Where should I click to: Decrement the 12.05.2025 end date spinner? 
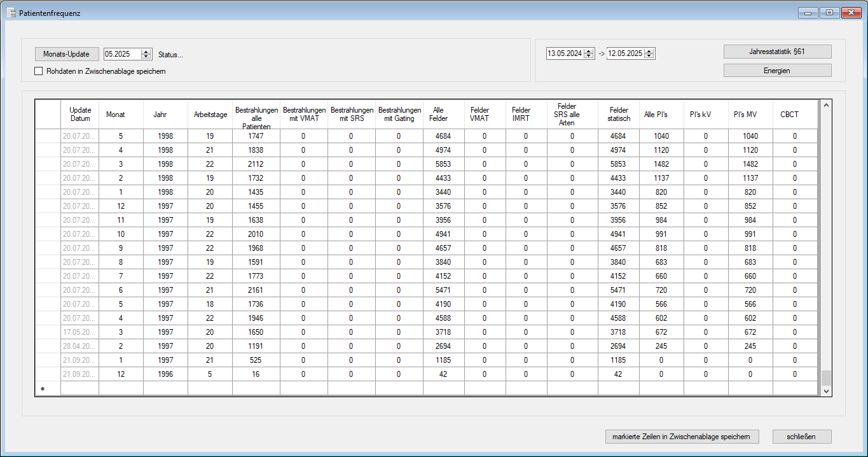pos(649,56)
